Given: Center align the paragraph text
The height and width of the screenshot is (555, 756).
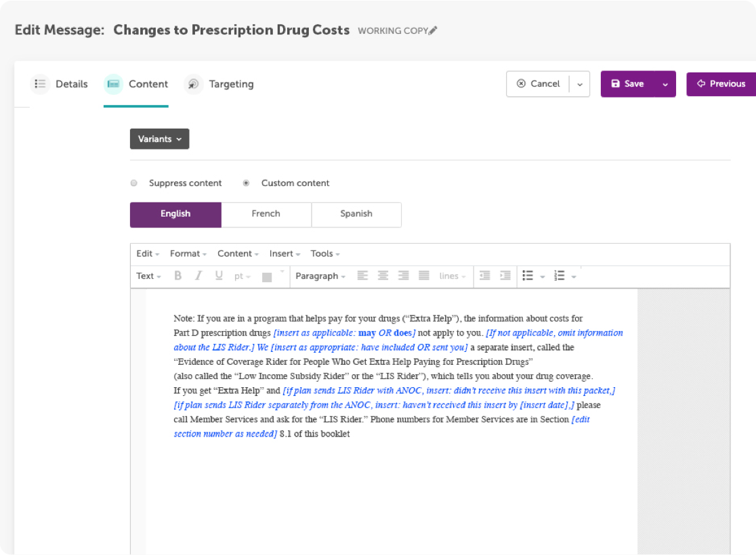Looking at the screenshot, I should click(x=383, y=276).
